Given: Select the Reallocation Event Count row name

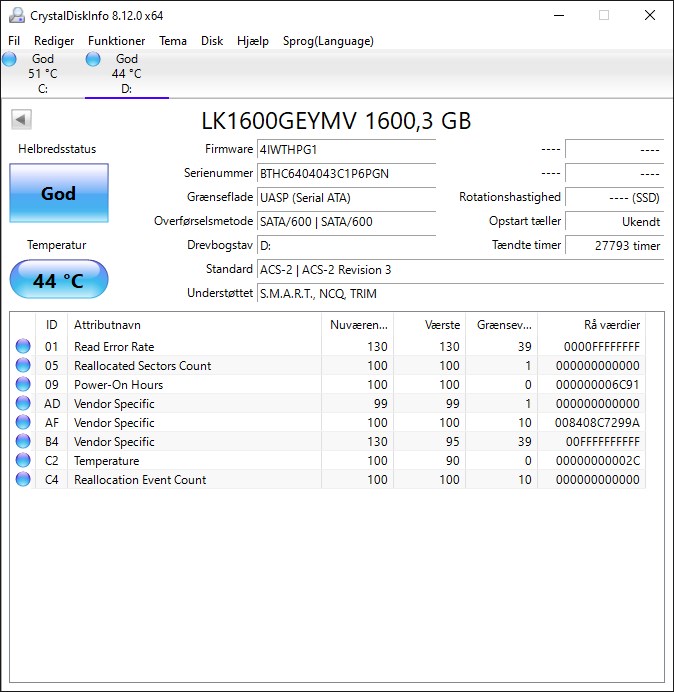Looking at the screenshot, I should click(x=140, y=479).
